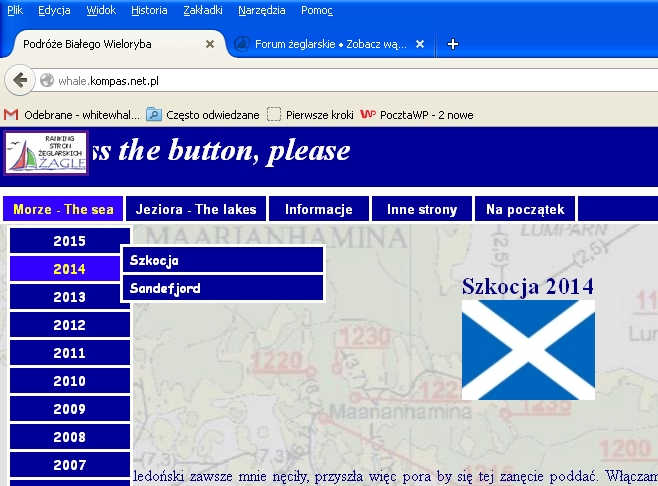Image resolution: width=658 pixels, height=486 pixels.
Task: Click the browser back arrow button
Action: [20, 80]
